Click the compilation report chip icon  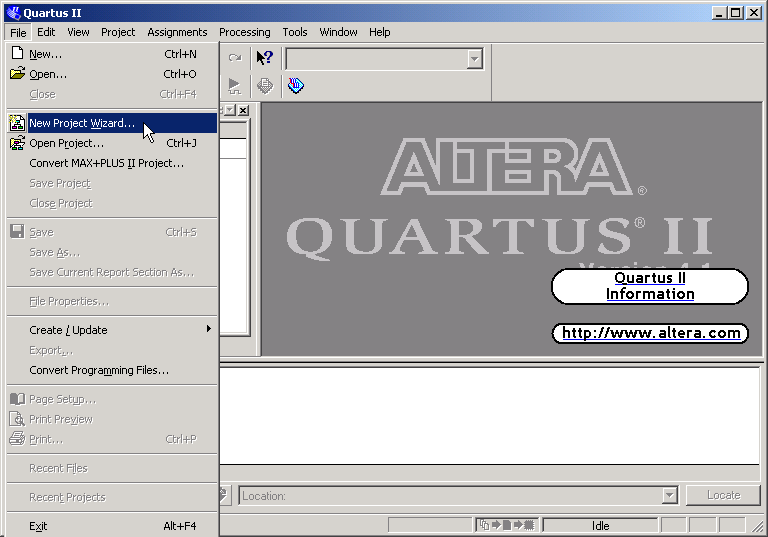coord(265,86)
